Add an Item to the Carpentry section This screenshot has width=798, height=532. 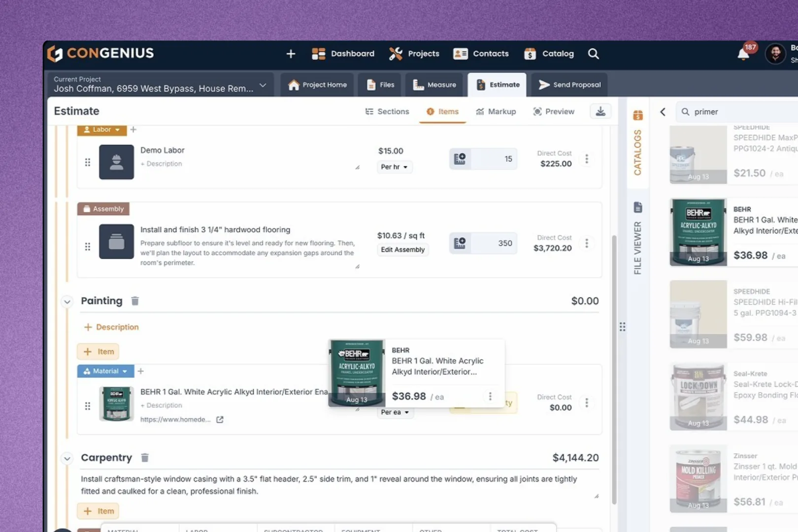pyautogui.click(x=99, y=511)
